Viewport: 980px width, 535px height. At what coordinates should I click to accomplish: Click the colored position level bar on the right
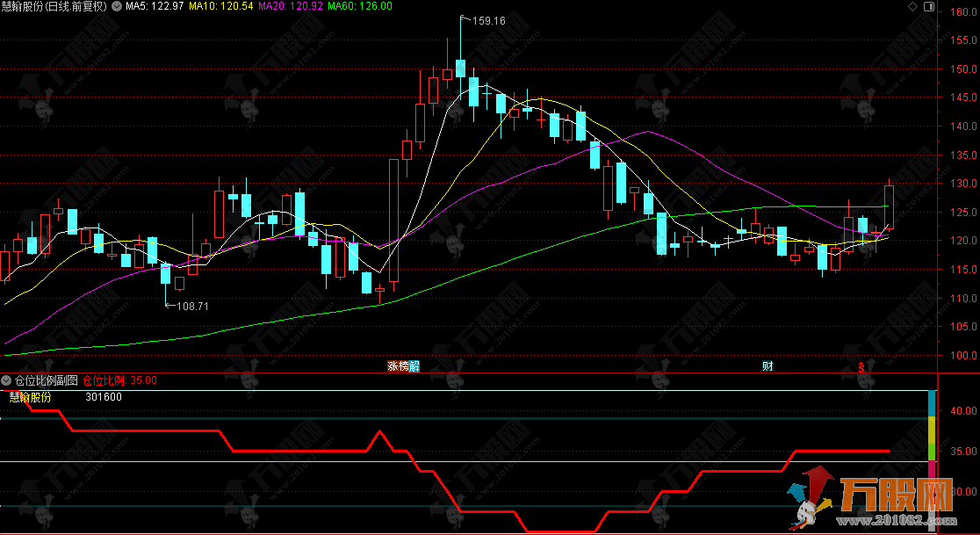[932, 439]
